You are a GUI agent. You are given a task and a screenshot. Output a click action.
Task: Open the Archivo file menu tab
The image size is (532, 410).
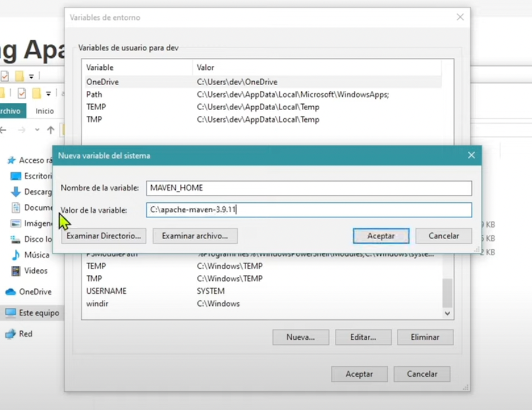pos(11,111)
